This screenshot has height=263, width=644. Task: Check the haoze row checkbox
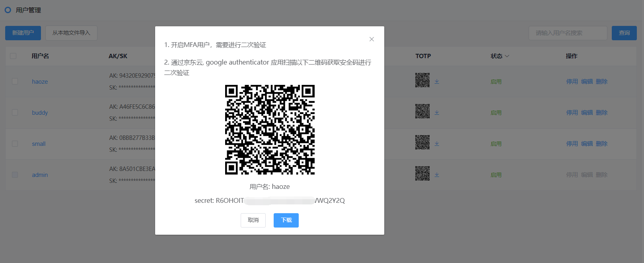[x=15, y=81]
